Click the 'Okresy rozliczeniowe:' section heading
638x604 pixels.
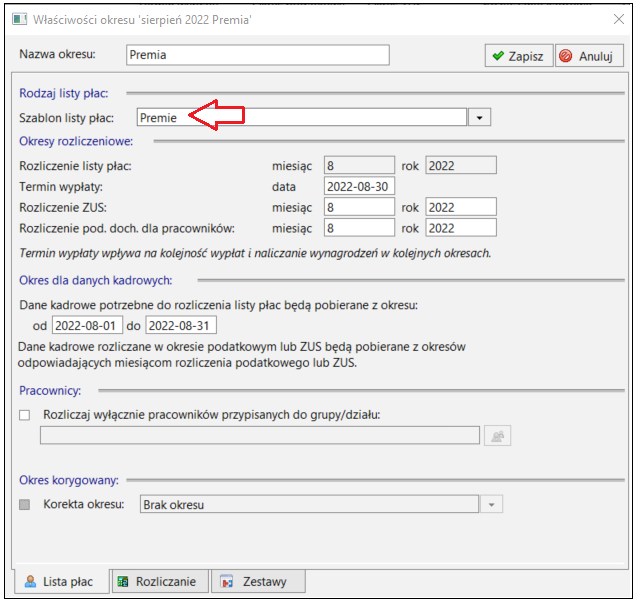pos(76,141)
